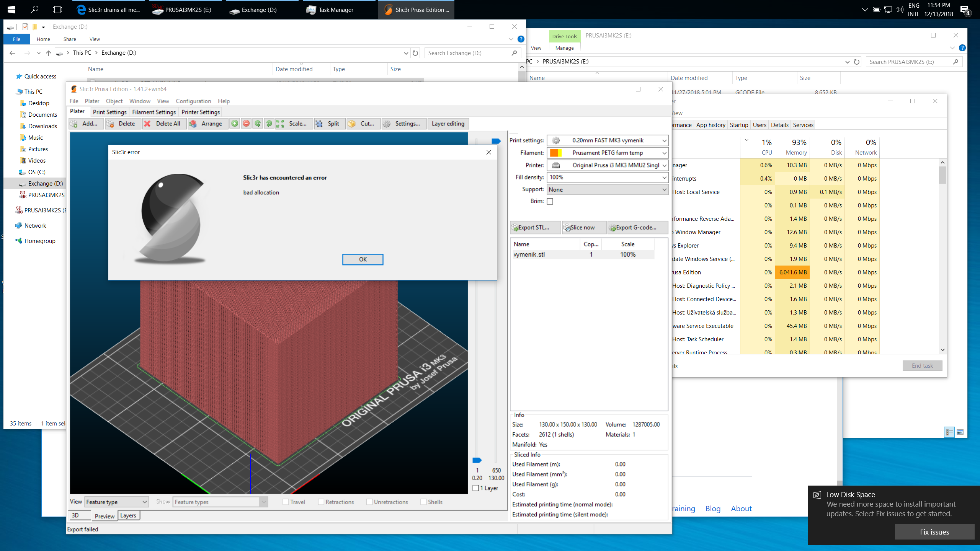Toggle the Retractions checkbox in preview
This screenshot has height=551, width=980.
[321, 502]
